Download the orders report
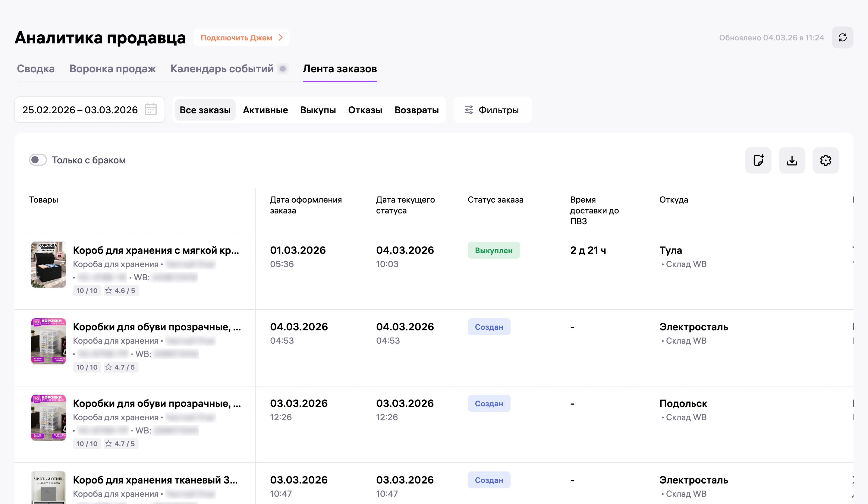The image size is (868, 504). pyautogui.click(x=792, y=160)
